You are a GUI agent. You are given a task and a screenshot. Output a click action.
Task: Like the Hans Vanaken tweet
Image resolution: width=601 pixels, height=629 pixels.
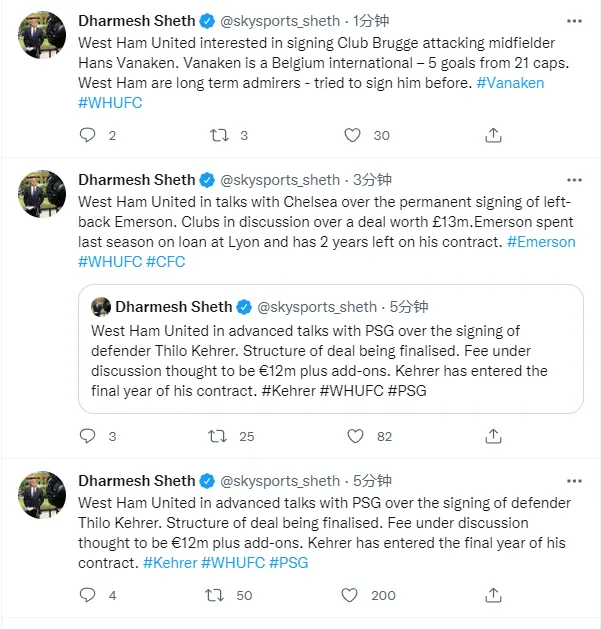[x=350, y=136]
